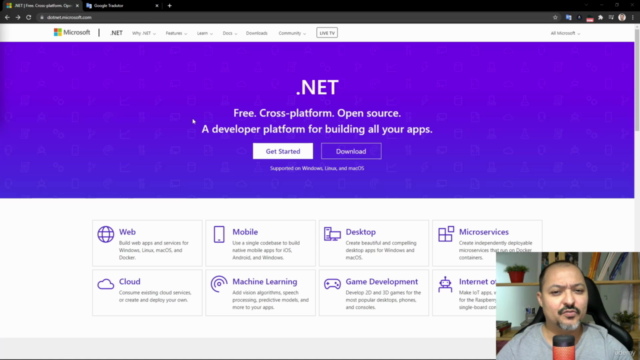Screen dimensions: 640x360
Task: Click the Get Started button
Action: click(x=283, y=151)
